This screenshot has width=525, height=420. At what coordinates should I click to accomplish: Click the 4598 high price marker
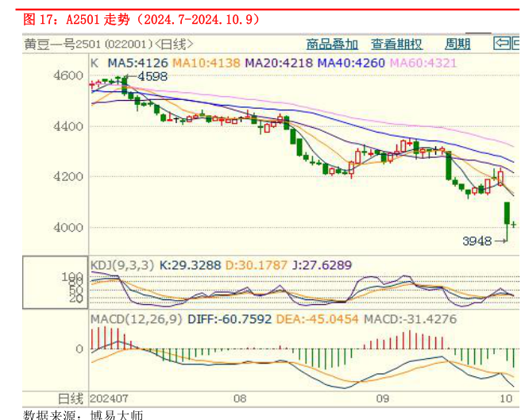click(x=152, y=76)
